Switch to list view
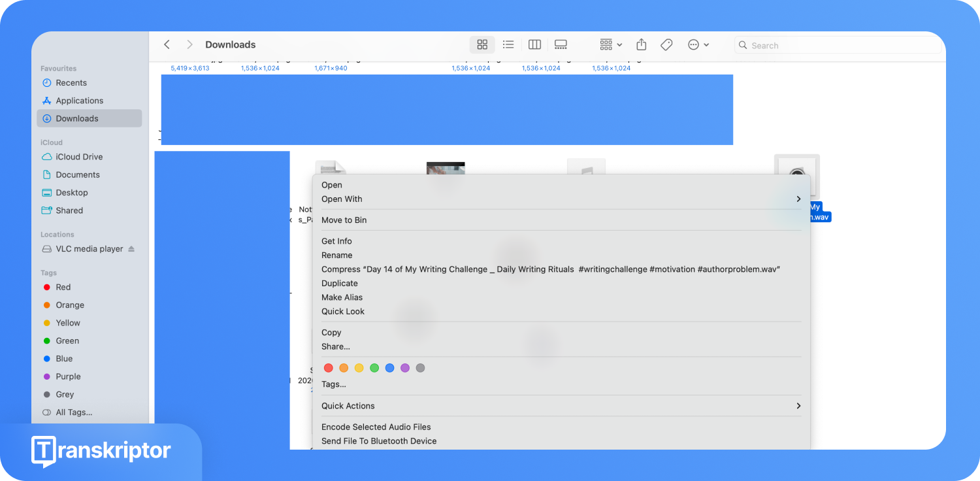The image size is (980, 481). (508, 44)
